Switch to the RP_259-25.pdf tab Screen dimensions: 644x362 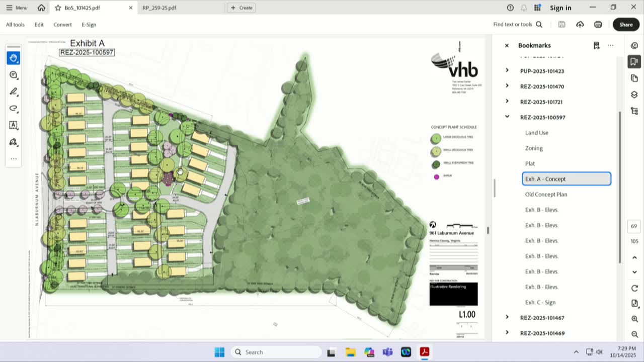(x=159, y=8)
